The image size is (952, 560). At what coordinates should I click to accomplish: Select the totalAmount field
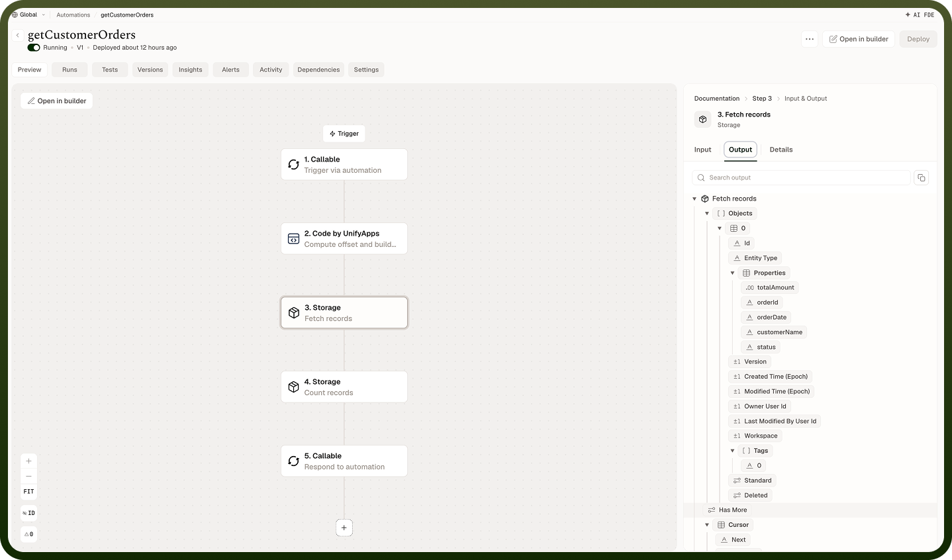coord(770,288)
